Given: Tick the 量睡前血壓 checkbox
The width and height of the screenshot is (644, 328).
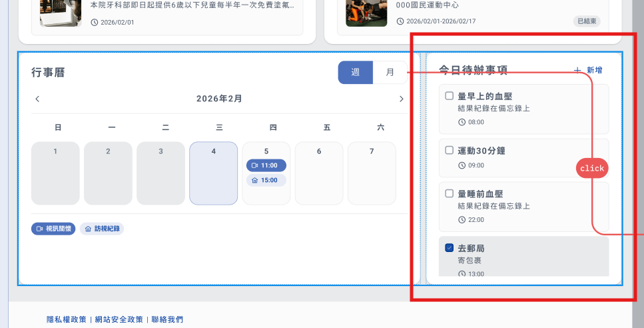Looking at the screenshot, I should 449,193.
